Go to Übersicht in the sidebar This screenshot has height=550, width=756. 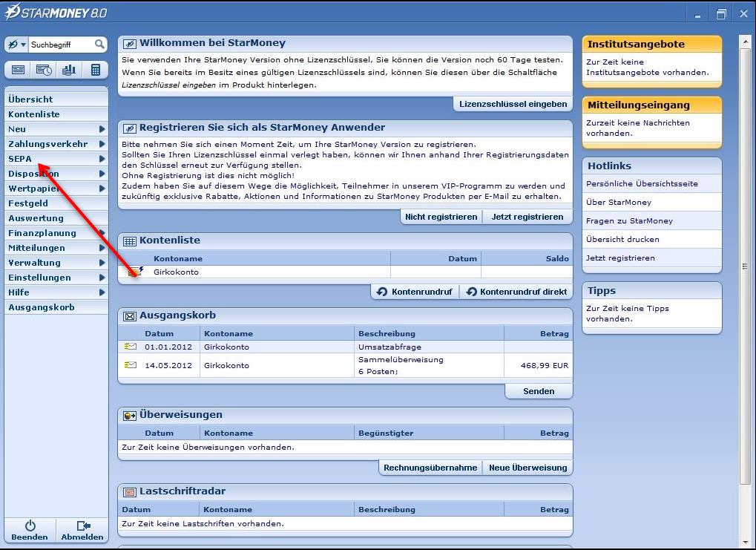30,99
